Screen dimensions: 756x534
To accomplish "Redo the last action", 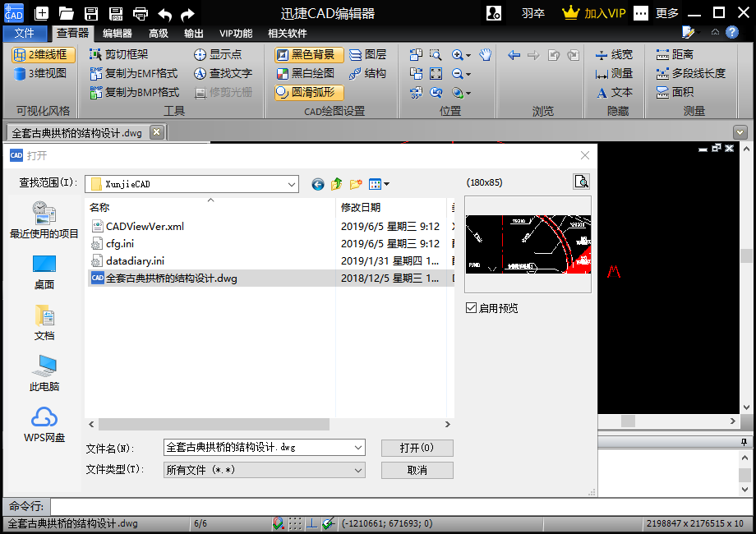I will (187, 15).
